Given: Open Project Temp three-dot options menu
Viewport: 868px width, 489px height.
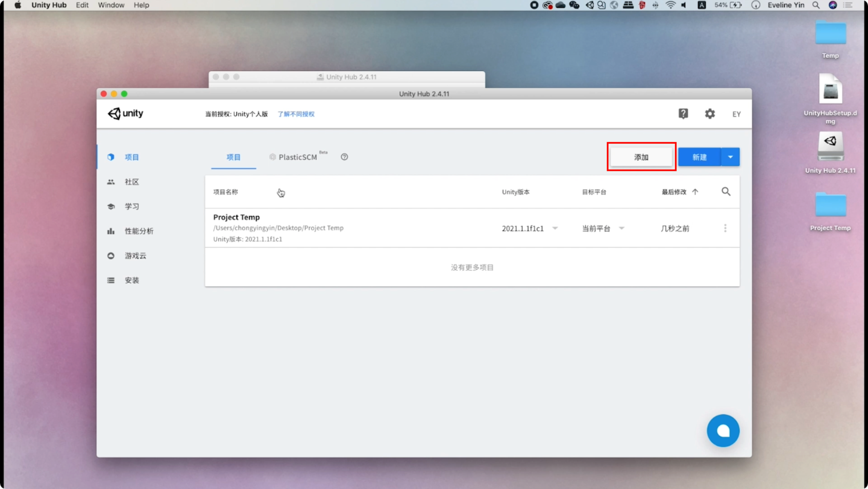Looking at the screenshot, I should pos(725,228).
